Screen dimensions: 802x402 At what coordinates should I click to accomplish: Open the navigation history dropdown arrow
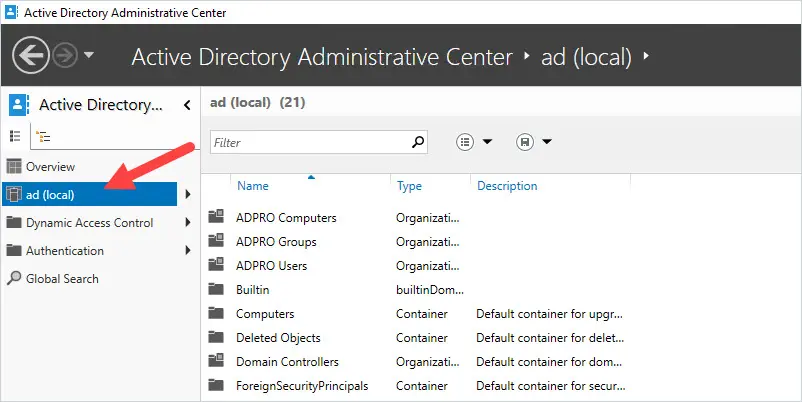[89, 54]
